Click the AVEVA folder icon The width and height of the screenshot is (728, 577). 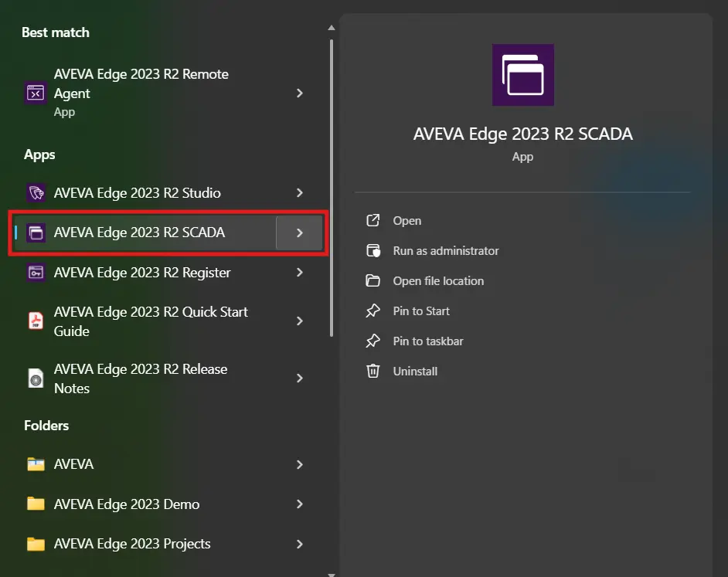[36, 464]
